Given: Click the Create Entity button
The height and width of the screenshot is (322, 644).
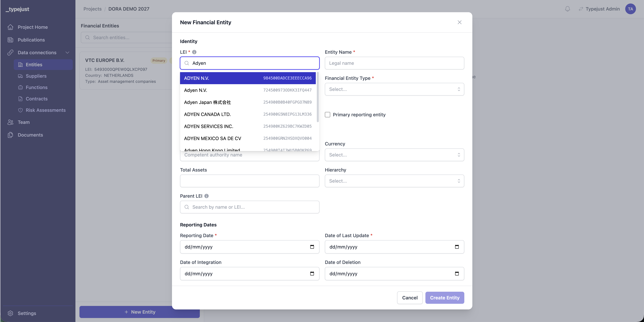Looking at the screenshot, I should pyautogui.click(x=445, y=298).
